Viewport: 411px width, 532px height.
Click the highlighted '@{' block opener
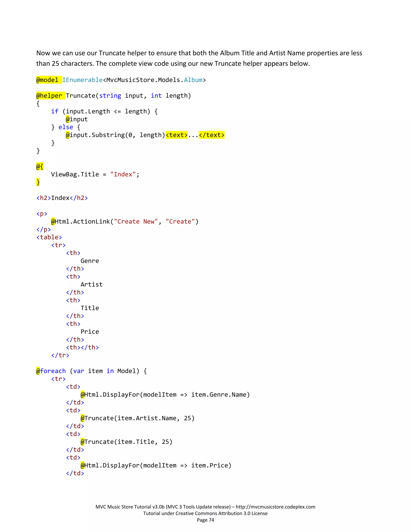pos(40,167)
